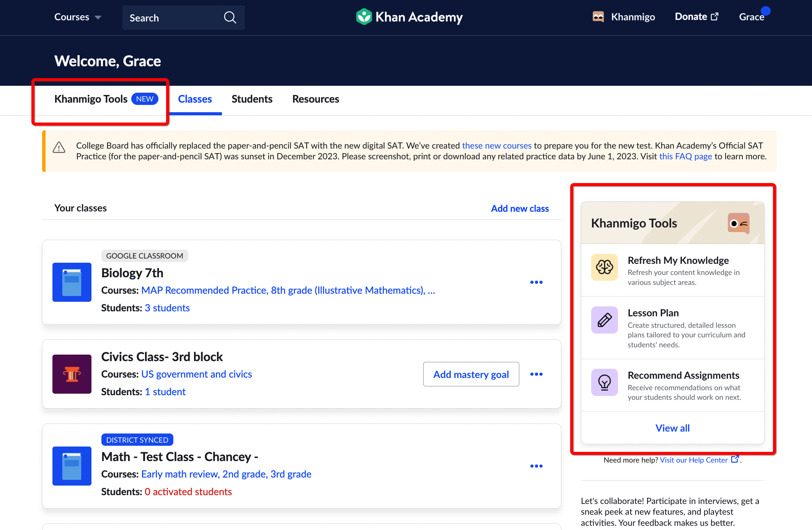Viewport: 812px width, 530px height.
Task: Click the Add mastery goal button
Action: click(x=471, y=374)
